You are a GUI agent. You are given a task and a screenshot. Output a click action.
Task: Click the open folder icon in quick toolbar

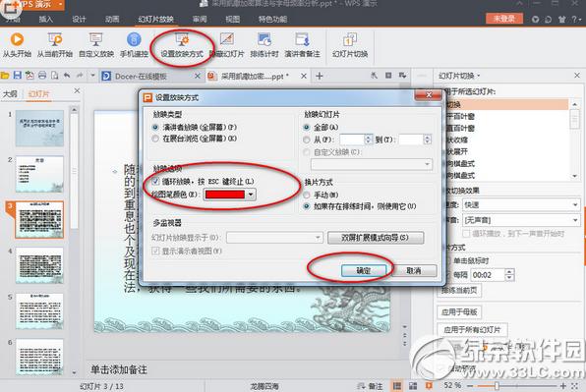point(5,76)
